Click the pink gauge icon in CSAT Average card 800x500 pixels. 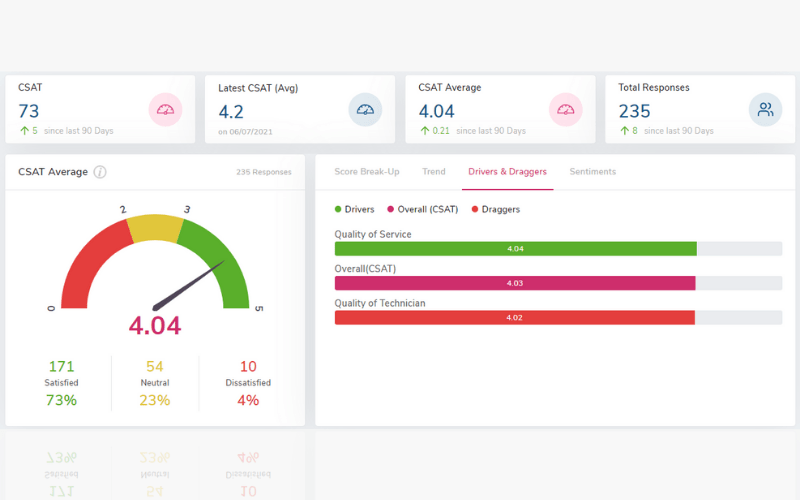566,109
